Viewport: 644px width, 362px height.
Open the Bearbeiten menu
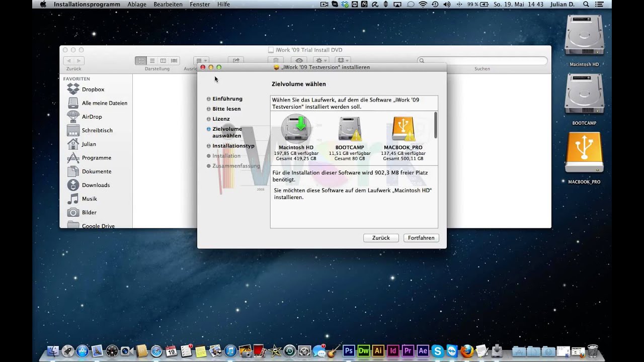point(168,4)
